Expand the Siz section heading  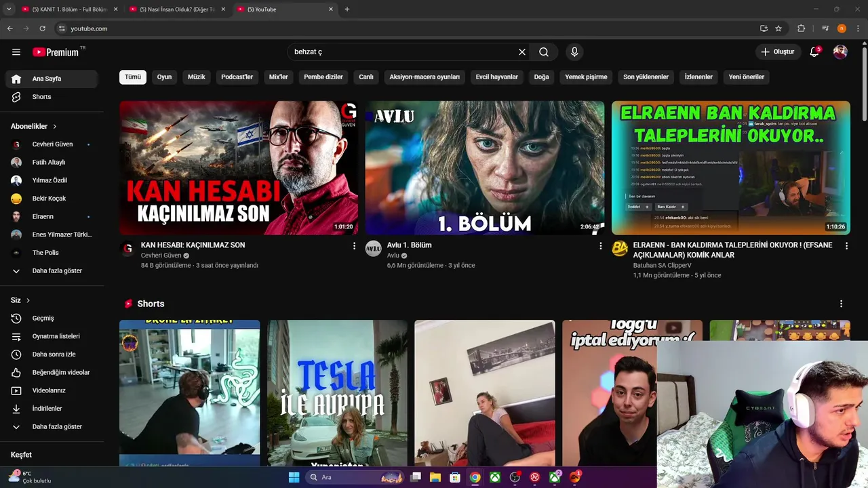pos(20,300)
